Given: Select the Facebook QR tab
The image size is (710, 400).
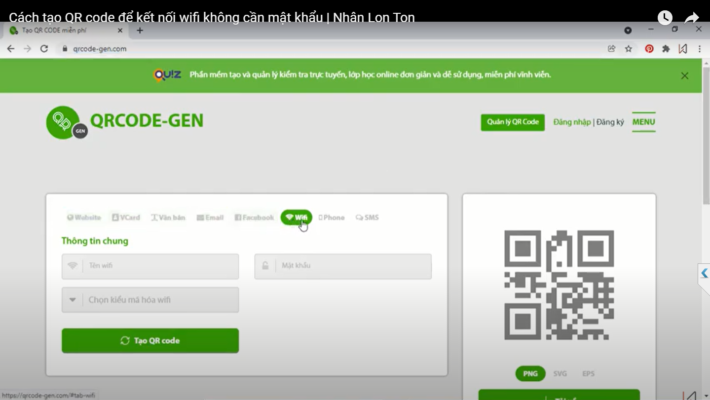Looking at the screenshot, I should point(254,217).
